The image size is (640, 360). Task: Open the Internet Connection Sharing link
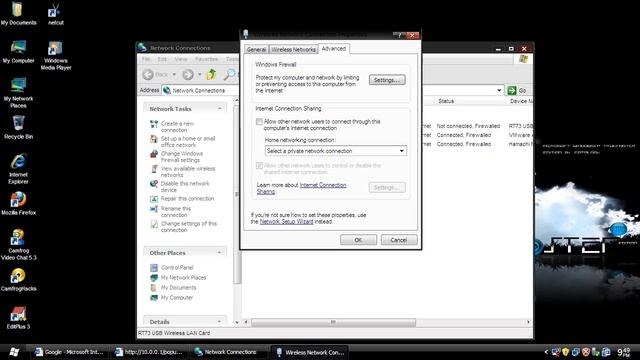tap(323, 185)
